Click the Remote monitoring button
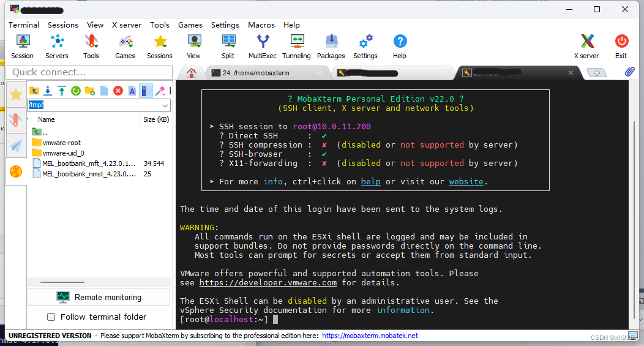Image resolution: width=644 pixels, height=346 pixels. coord(99,297)
